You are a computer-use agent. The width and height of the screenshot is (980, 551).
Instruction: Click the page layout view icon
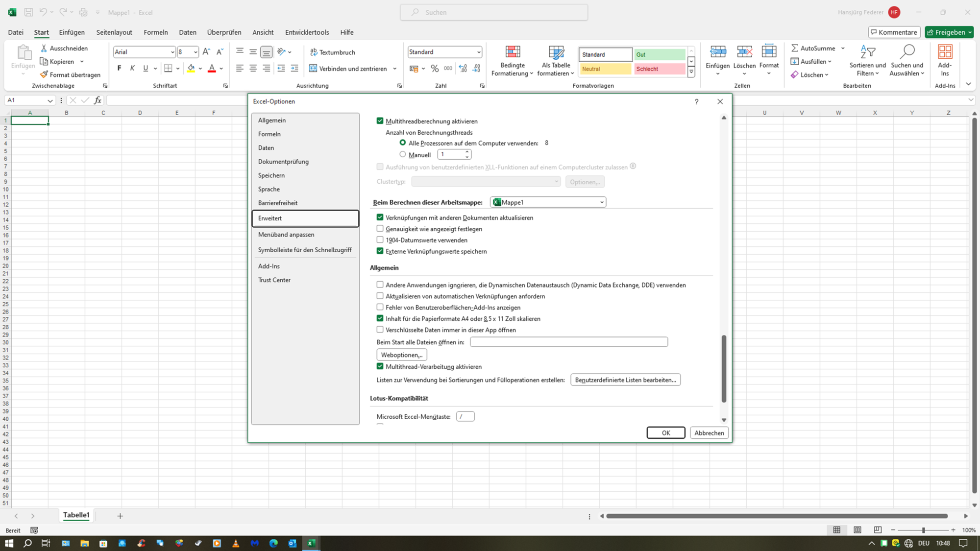(857, 530)
